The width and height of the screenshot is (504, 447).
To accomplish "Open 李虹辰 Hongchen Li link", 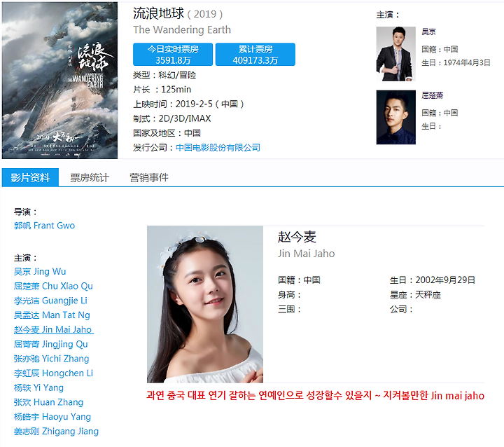I will pos(53,373).
